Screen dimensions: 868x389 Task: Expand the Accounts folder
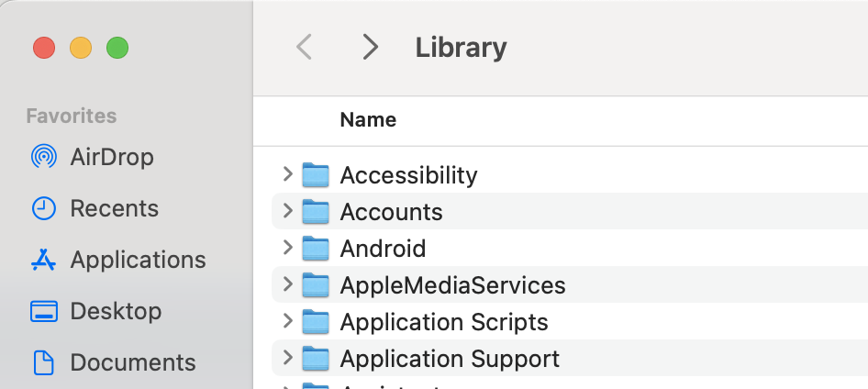287,211
